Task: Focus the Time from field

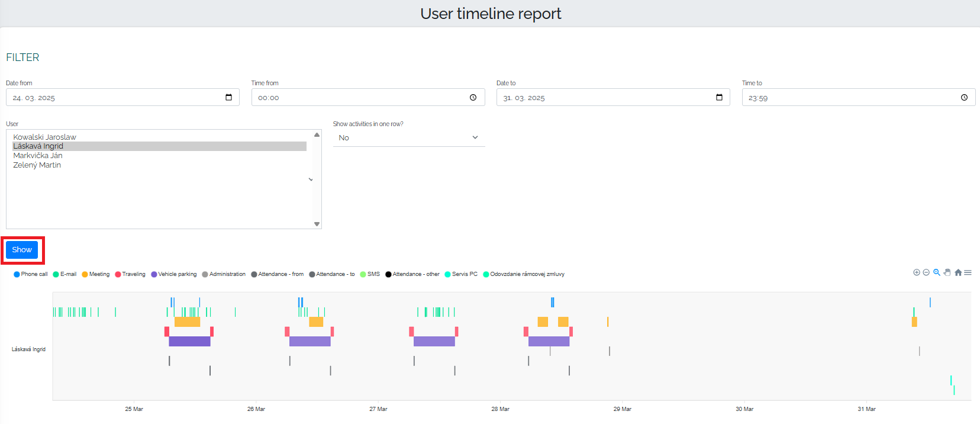Action: (368, 97)
